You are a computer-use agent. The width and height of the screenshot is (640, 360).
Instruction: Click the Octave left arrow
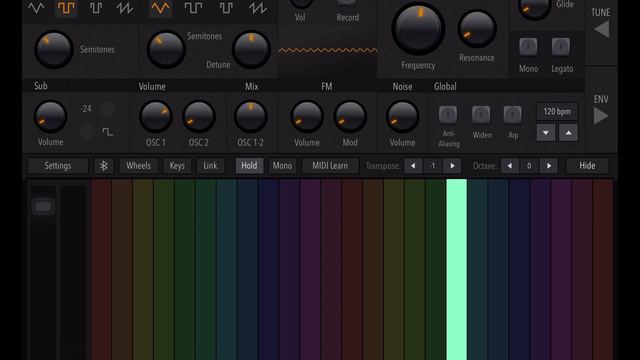coord(509,166)
